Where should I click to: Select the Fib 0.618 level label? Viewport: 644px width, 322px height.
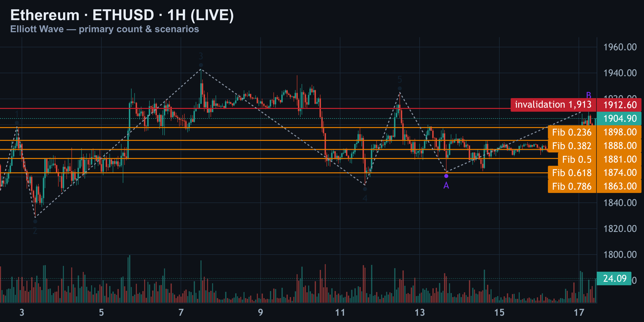pos(572,173)
